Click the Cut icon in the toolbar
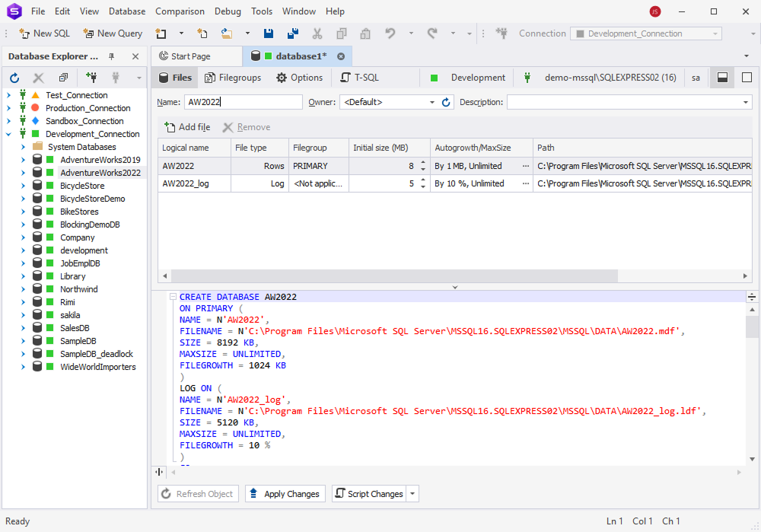The width and height of the screenshot is (761, 532). pyautogui.click(x=317, y=33)
